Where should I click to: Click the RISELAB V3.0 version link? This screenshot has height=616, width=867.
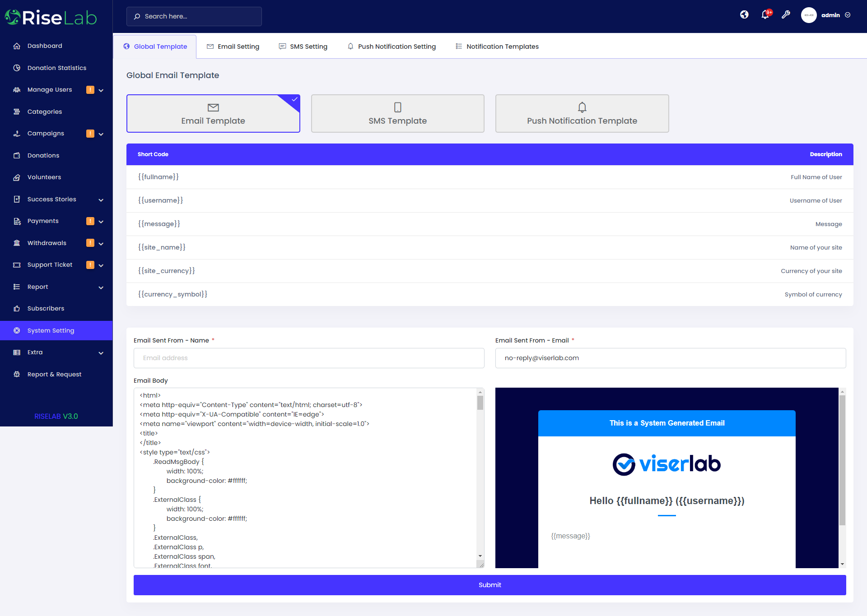pos(56,416)
